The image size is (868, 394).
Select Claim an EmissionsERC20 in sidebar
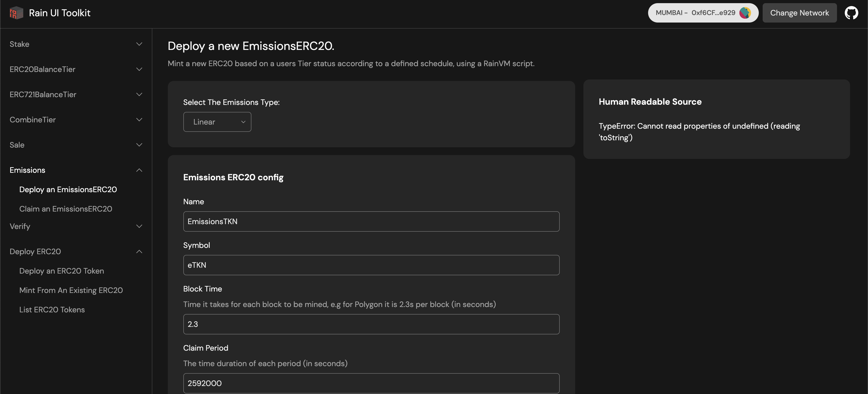65,209
